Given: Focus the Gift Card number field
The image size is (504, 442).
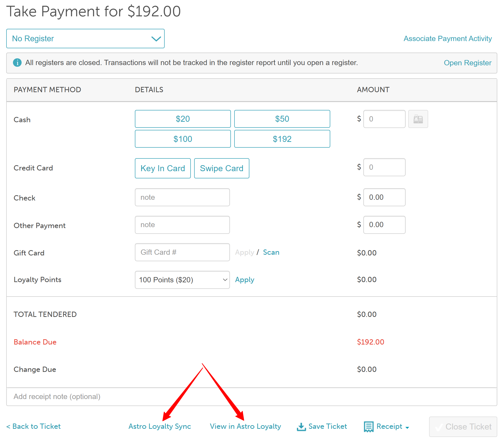Looking at the screenshot, I should tap(182, 252).
